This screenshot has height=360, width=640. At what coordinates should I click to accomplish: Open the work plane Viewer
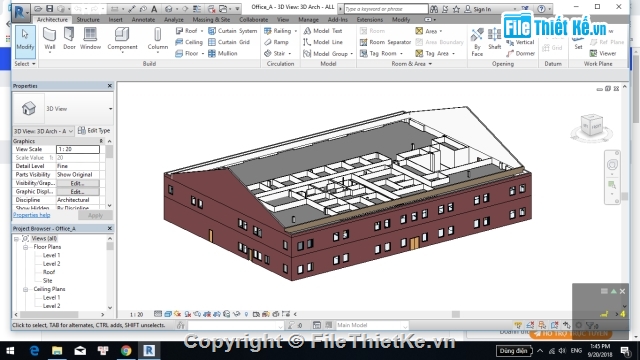pos(603,53)
